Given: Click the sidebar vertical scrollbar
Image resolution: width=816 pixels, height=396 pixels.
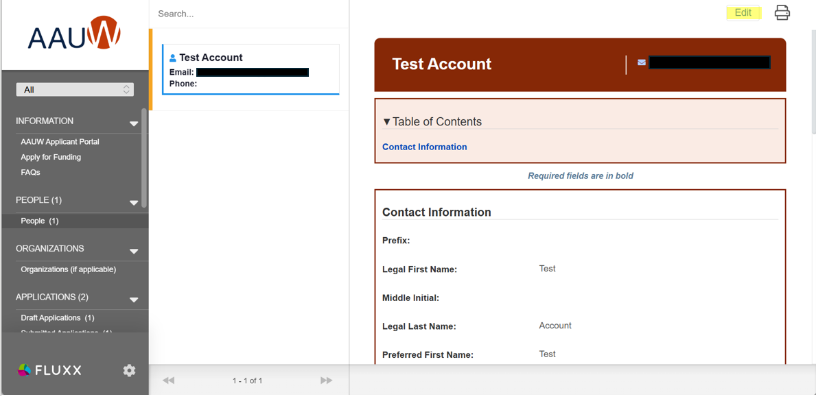Looking at the screenshot, I should 144,158.
